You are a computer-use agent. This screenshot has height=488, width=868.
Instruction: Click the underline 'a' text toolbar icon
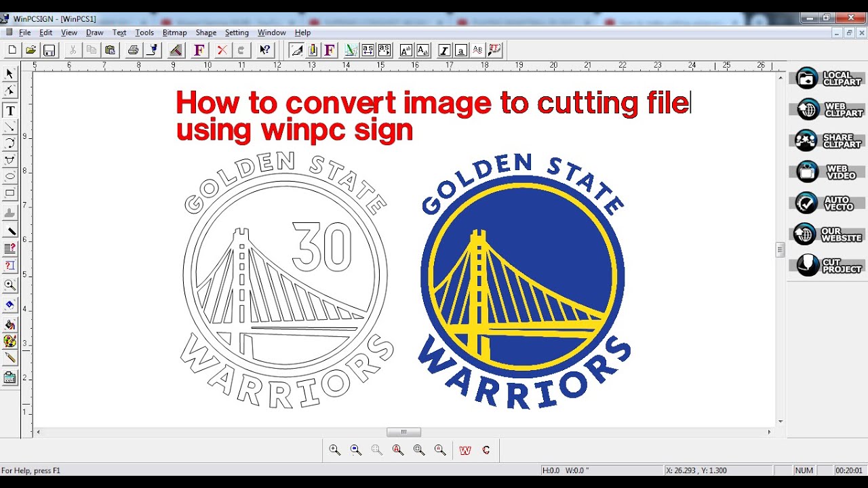pyautogui.click(x=461, y=49)
